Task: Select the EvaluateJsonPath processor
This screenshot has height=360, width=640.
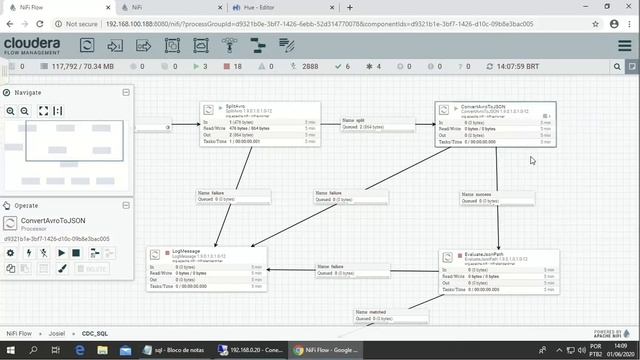Action: point(499,272)
